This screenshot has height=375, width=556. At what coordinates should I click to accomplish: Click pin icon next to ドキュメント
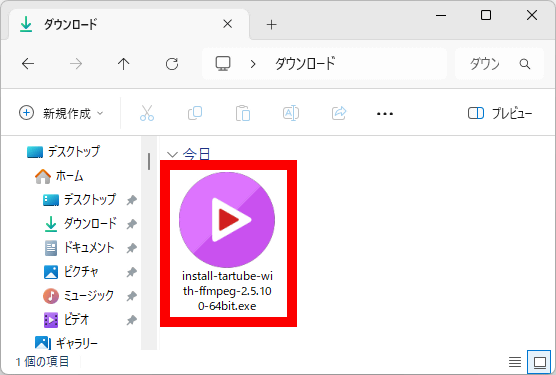(132, 248)
